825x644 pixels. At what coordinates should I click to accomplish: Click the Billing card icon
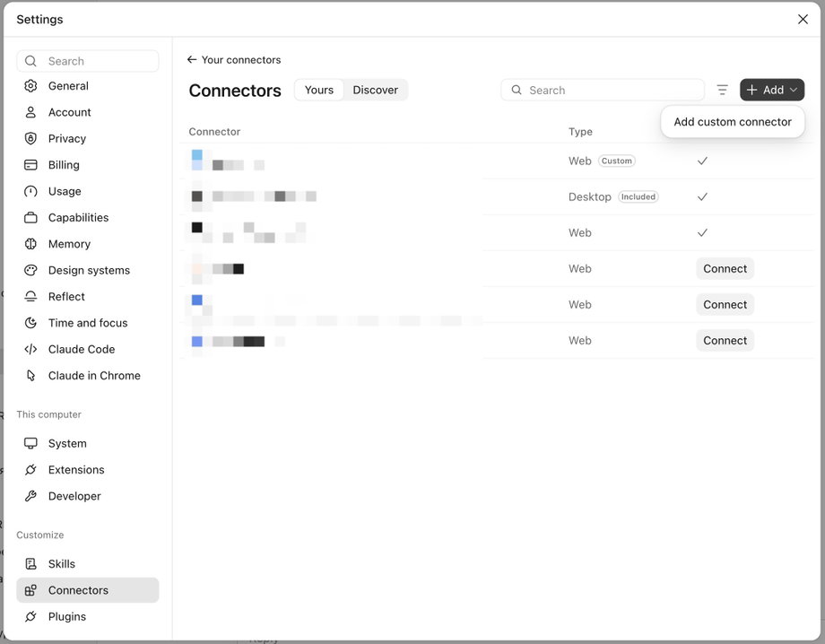(x=30, y=165)
